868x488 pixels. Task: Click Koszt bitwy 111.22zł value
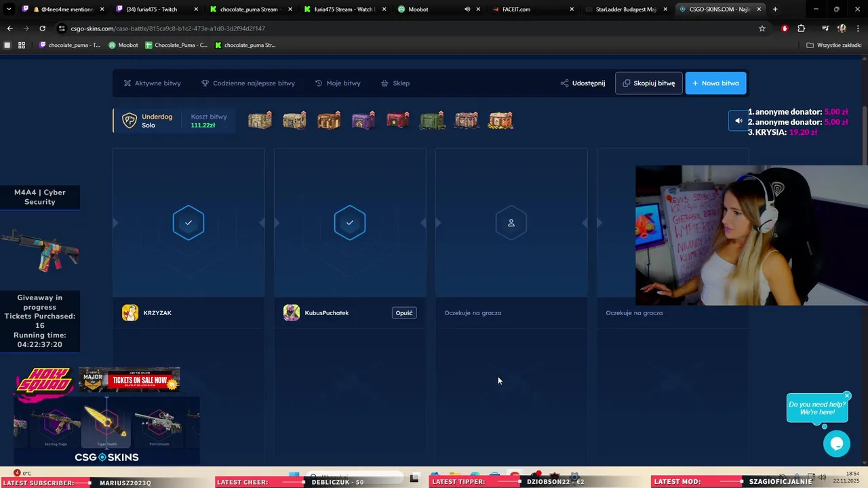click(x=203, y=125)
